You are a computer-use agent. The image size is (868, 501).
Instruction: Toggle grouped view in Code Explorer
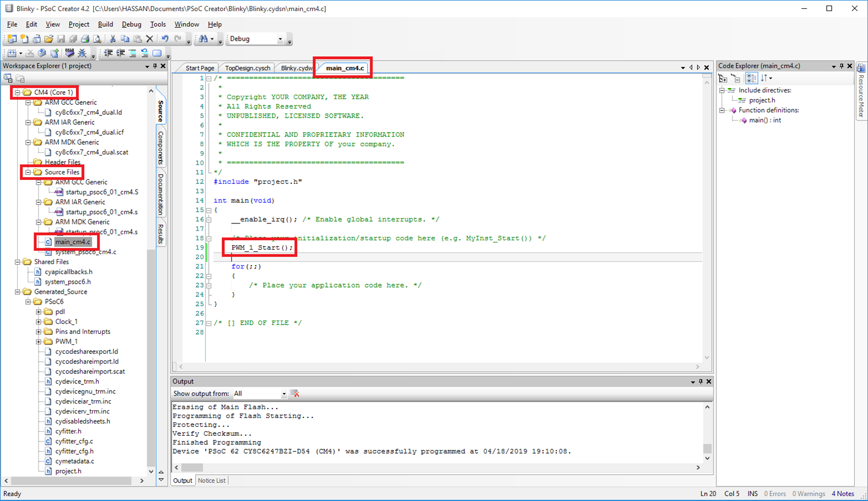point(751,79)
